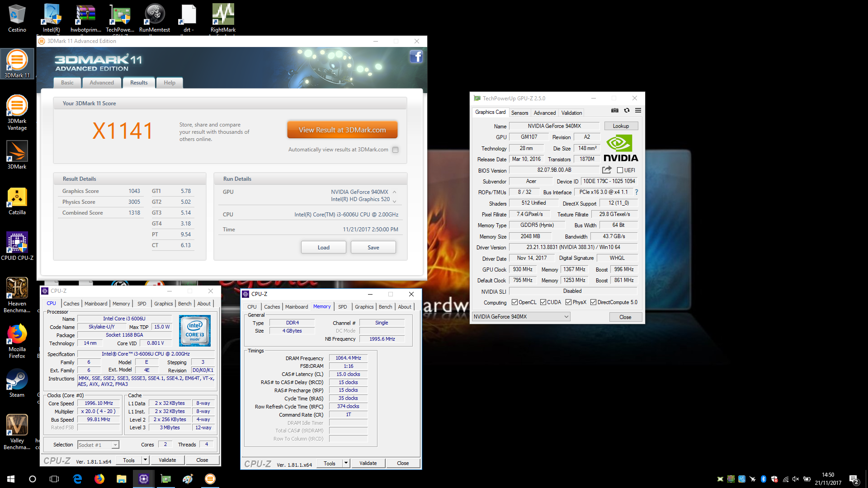This screenshot has width=868, height=488.
Task: Open the hwbotprime desktop shortcut
Action: click(86, 18)
